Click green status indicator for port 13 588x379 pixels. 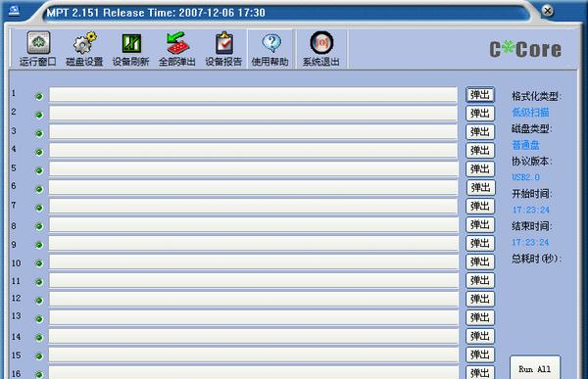(x=39, y=319)
